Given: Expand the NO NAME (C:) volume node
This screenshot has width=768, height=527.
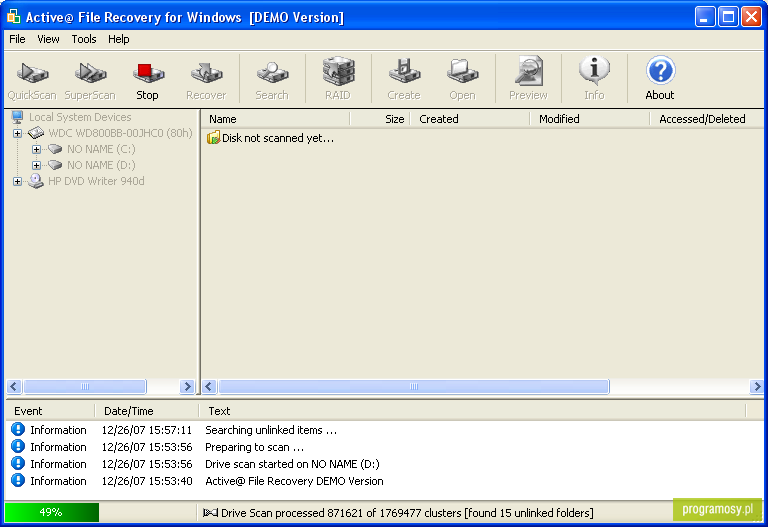Looking at the screenshot, I should [x=36, y=149].
